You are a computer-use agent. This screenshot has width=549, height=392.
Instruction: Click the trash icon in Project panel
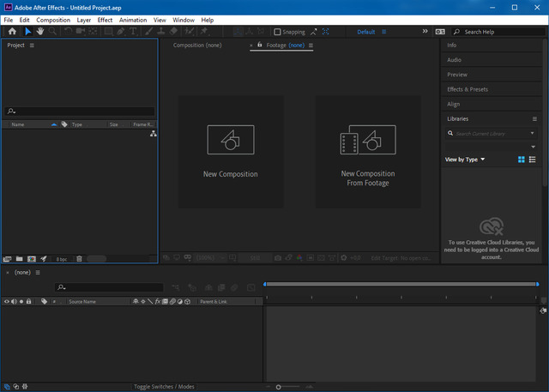pos(79,258)
